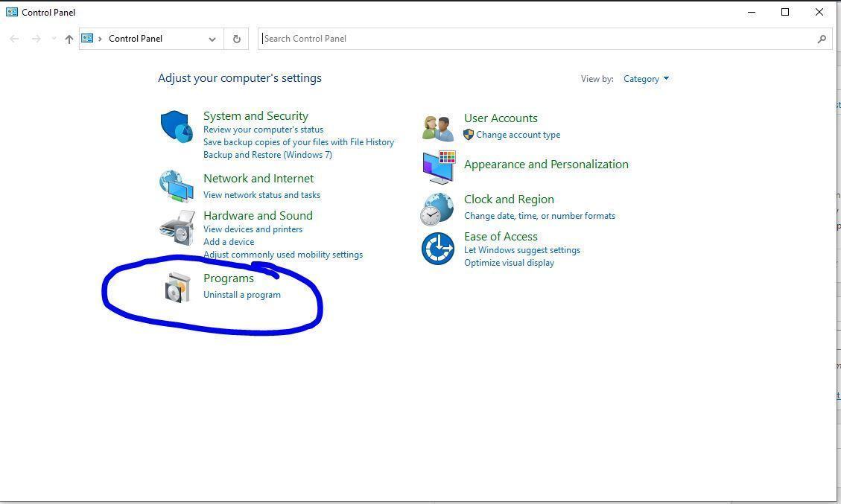Viewport: 841px width, 504px height.
Task: Click the User Accounts people icon
Action: pyautogui.click(x=437, y=128)
